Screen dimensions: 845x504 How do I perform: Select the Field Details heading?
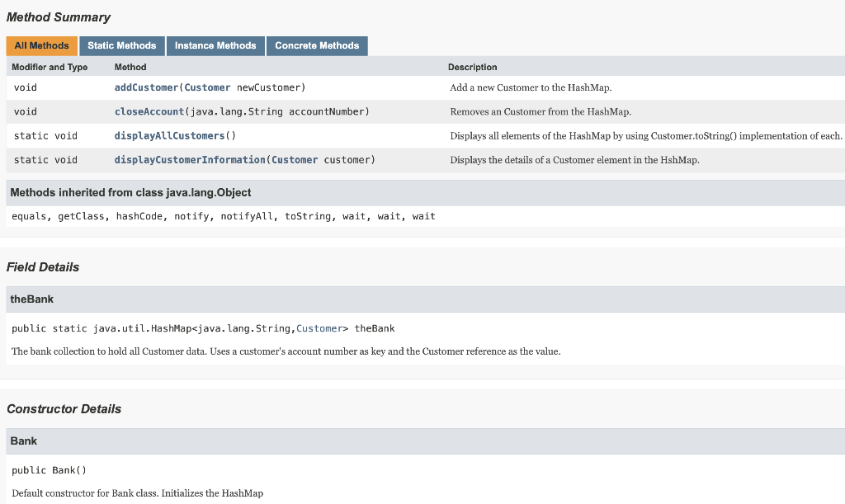(43, 266)
